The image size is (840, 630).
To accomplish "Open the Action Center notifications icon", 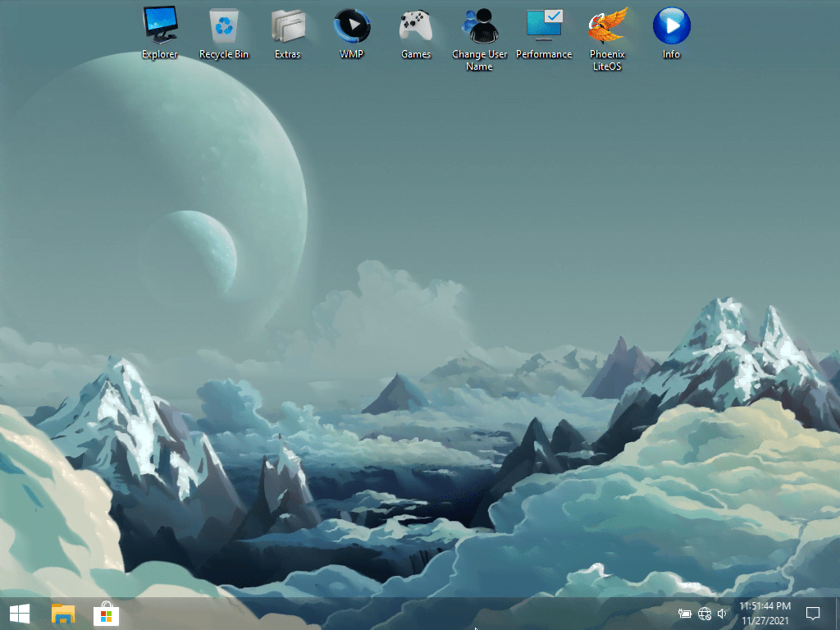I will [x=813, y=614].
